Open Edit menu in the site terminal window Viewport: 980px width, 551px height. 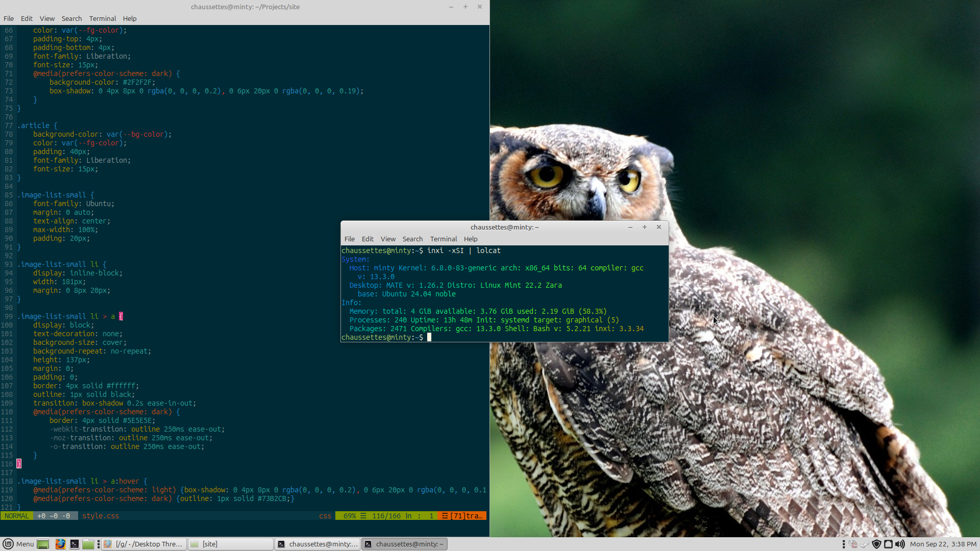(x=27, y=18)
